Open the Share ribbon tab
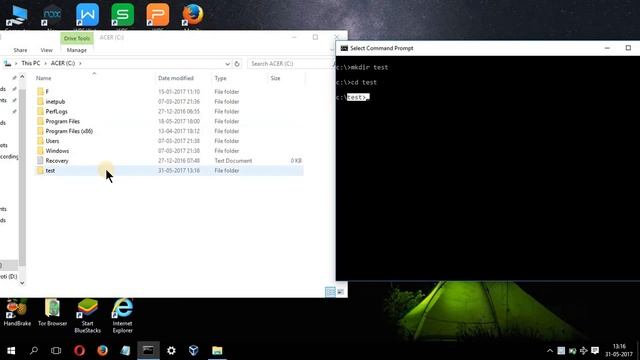The image size is (640, 360). 20,50
